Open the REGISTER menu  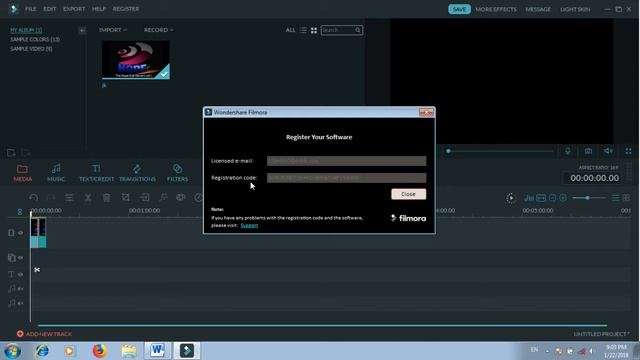[126, 9]
